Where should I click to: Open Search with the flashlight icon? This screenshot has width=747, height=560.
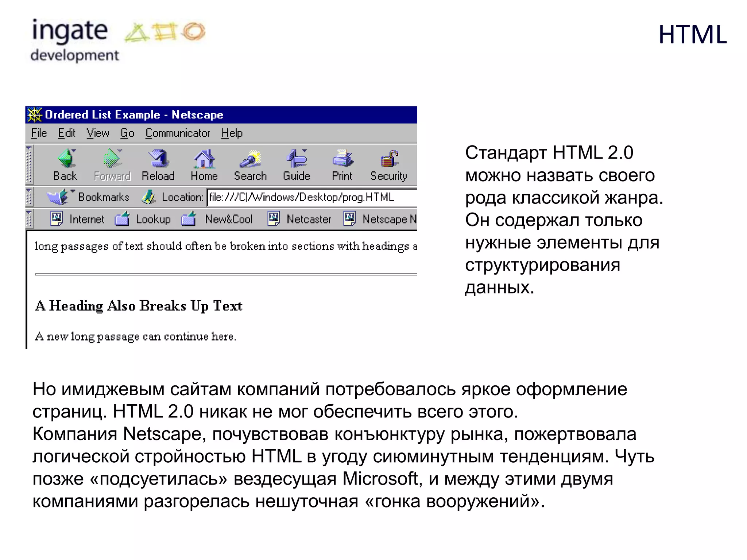250,159
